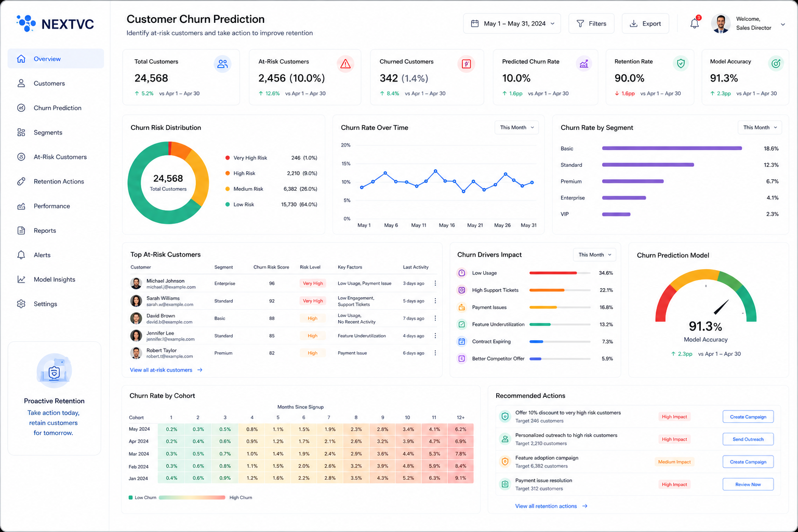
Task: Open Reports in the sidebar
Action: [56, 231]
